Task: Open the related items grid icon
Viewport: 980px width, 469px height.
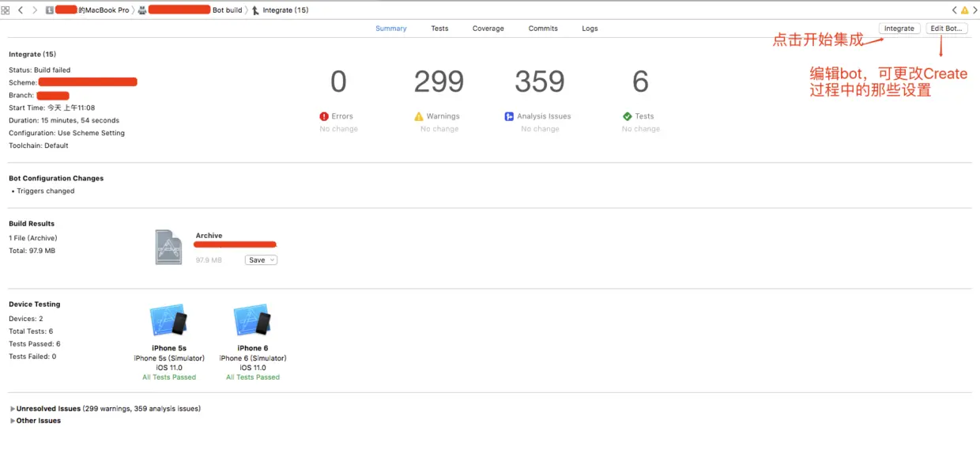Action: pos(6,10)
